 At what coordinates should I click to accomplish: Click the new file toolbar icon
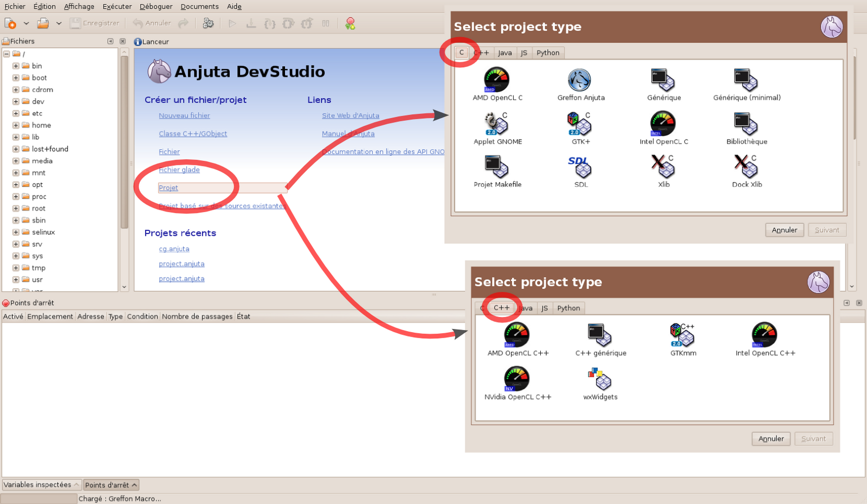pyautogui.click(x=10, y=23)
